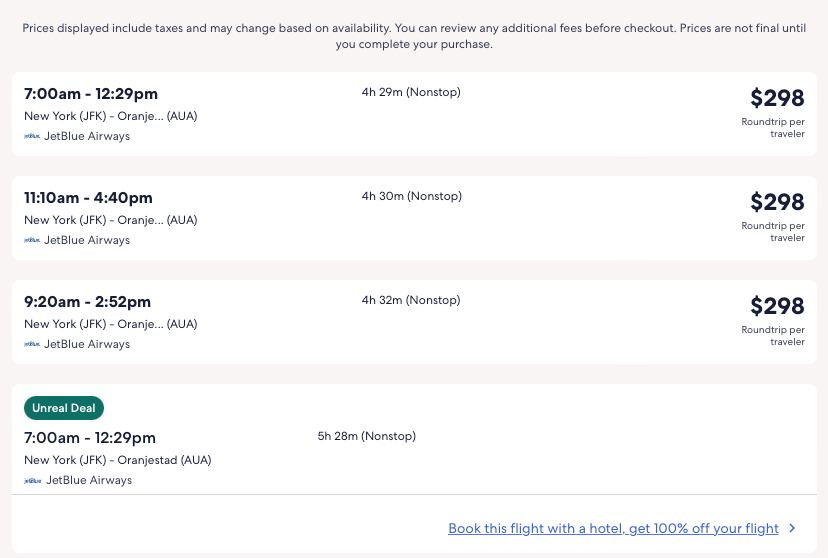Click the arrow beside the hotel bundle link
Image resolution: width=828 pixels, height=558 pixels.
(x=792, y=528)
